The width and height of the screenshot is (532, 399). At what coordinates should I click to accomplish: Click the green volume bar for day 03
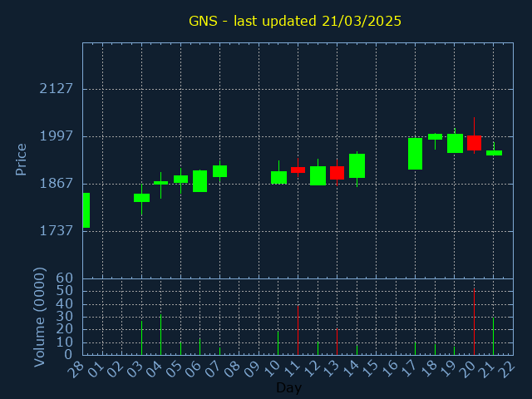[142, 338]
